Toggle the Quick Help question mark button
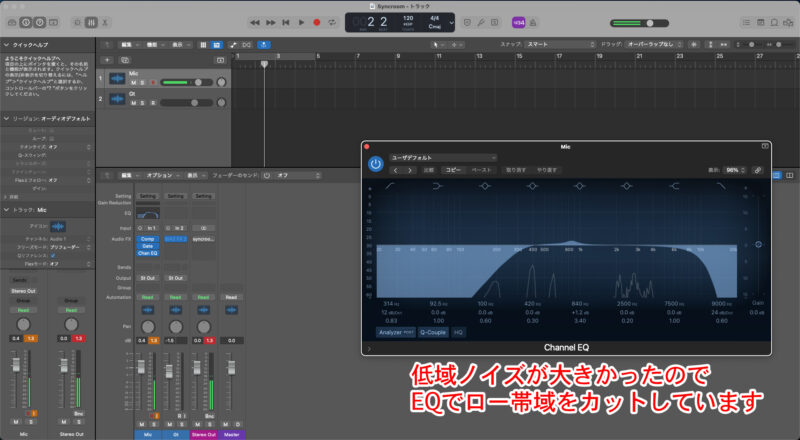Image resolution: width=800 pixels, height=440 pixels. click(x=39, y=22)
